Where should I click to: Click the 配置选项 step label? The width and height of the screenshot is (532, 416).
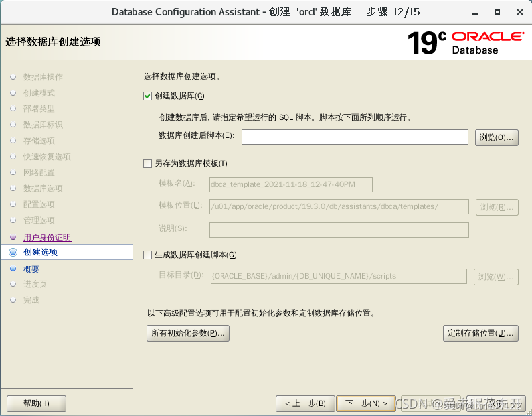[x=39, y=204]
